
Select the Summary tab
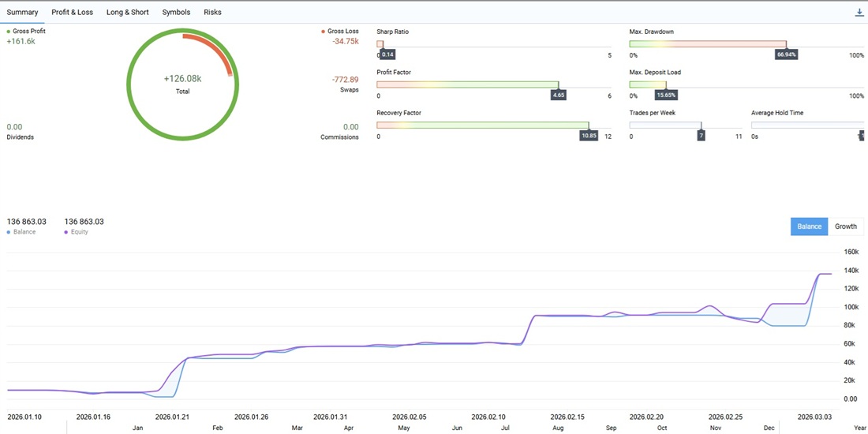(22, 13)
